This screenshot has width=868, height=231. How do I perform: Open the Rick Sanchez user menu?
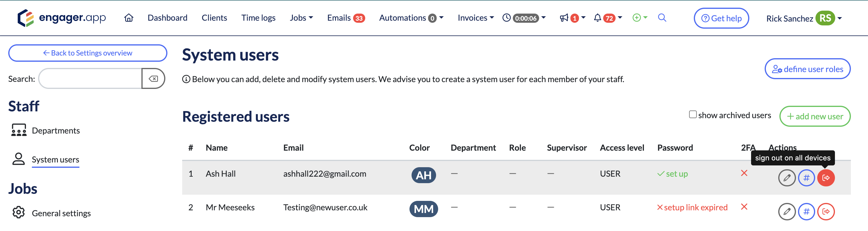pos(804,19)
